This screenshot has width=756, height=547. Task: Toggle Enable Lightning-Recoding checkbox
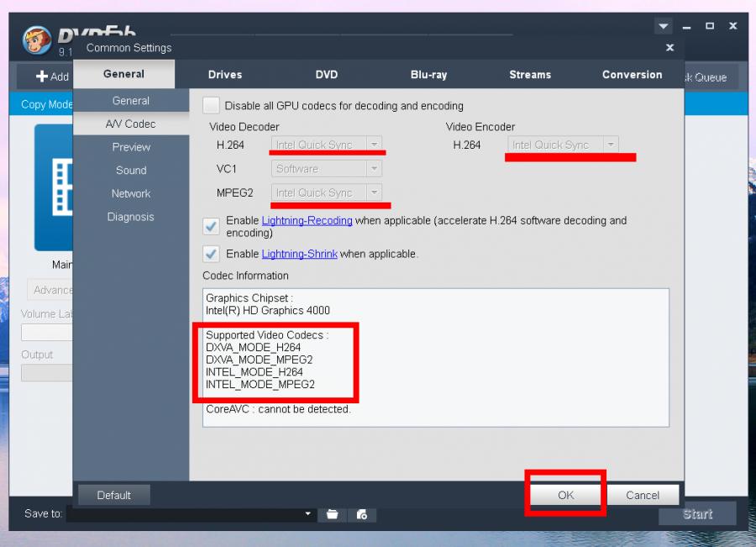(x=211, y=226)
